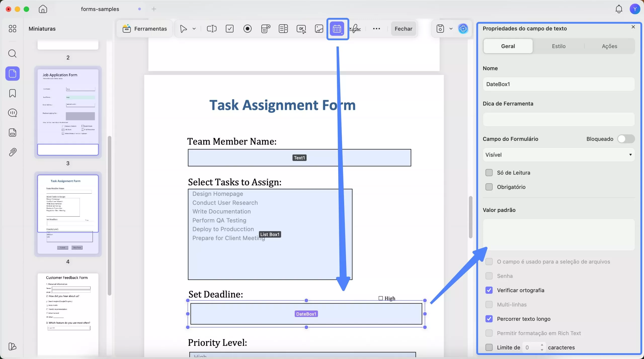Click the thumbnails panel scrollbar

click(x=109, y=216)
